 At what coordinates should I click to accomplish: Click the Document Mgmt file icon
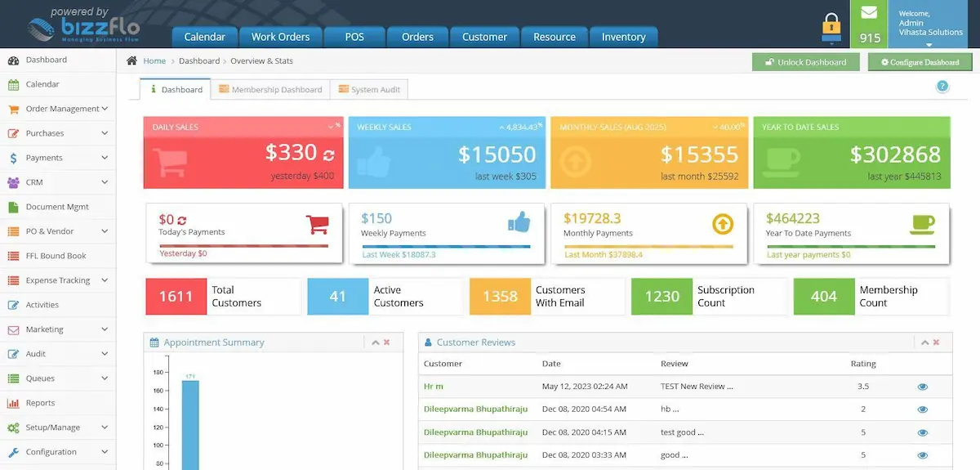tap(13, 207)
